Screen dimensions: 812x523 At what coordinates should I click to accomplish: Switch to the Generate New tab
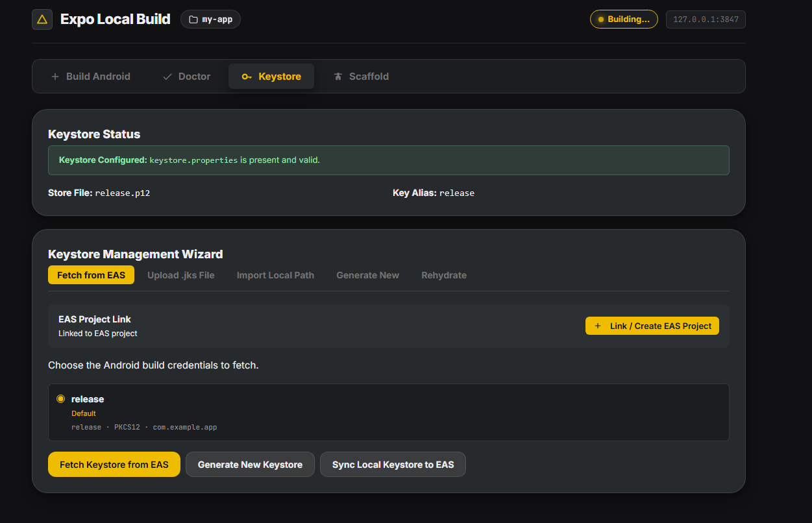[368, 275]
